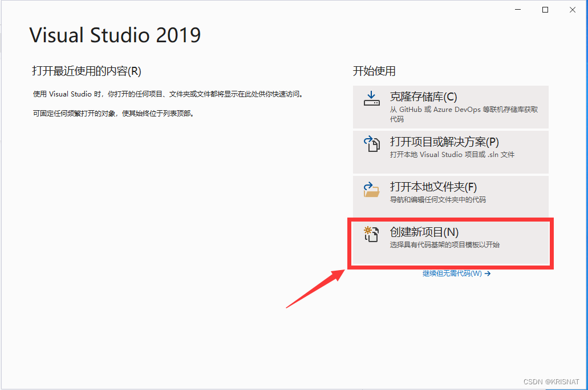The image size is (588, 390).
Task: Click the clone repository download icon
Action: (371, 99)
